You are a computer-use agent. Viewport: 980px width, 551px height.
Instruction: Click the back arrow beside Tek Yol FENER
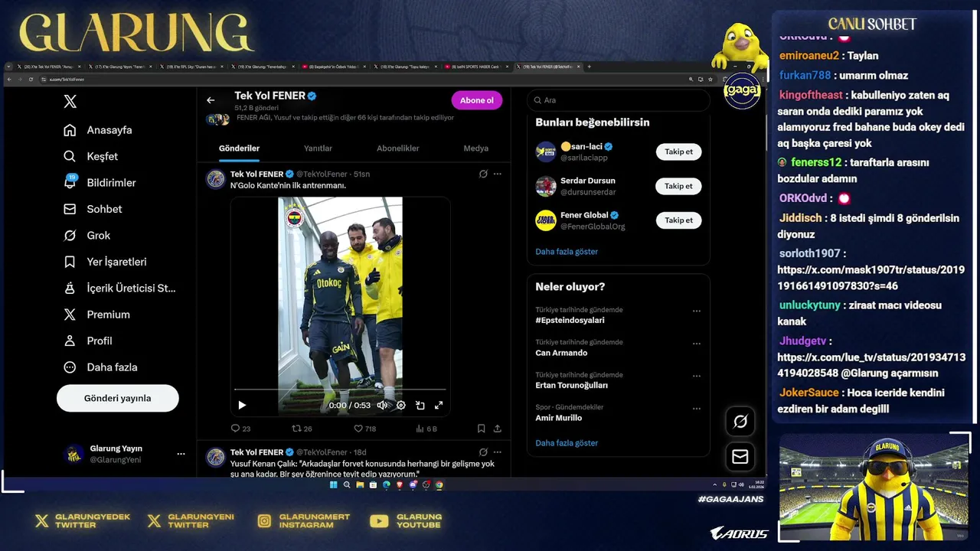coord(211,100)
